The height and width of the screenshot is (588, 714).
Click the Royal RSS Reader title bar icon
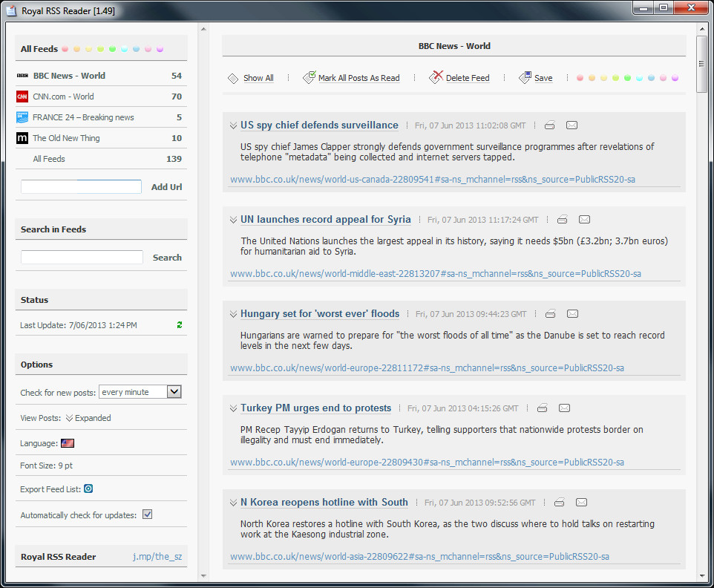coord(11,10)
